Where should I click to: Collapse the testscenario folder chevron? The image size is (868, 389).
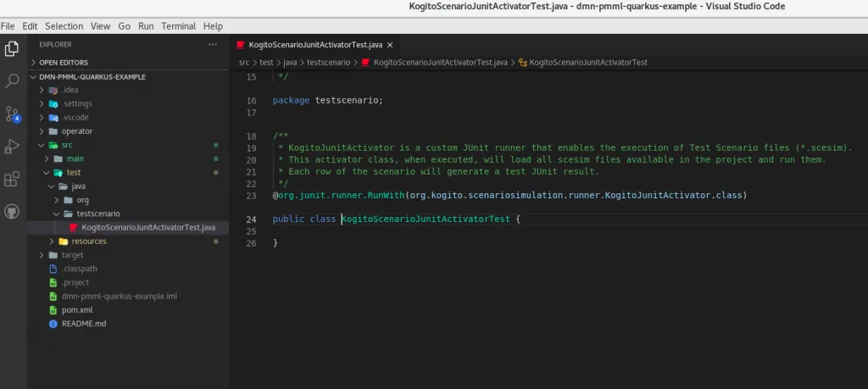pyautogui.click(x=57, y=214)
